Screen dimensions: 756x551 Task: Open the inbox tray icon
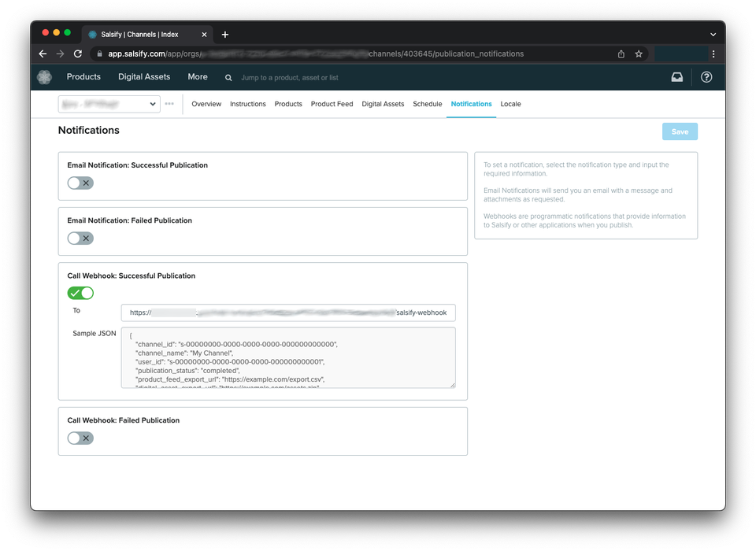[x=676, y=77]
